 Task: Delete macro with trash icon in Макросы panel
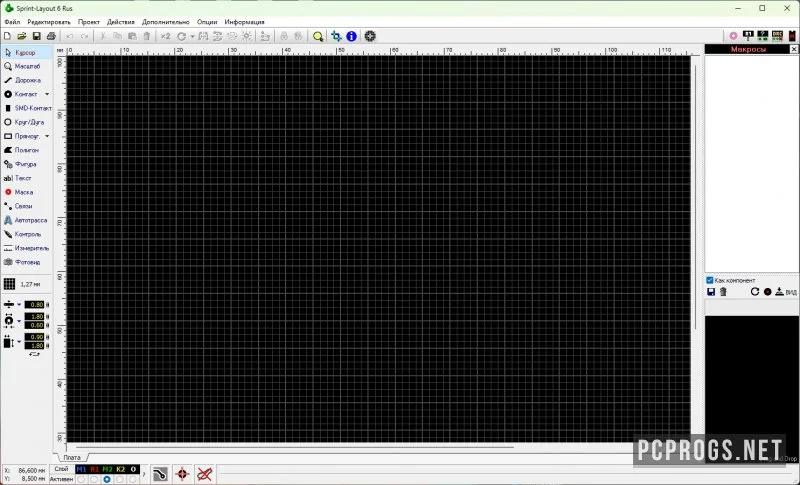[723, 292]
